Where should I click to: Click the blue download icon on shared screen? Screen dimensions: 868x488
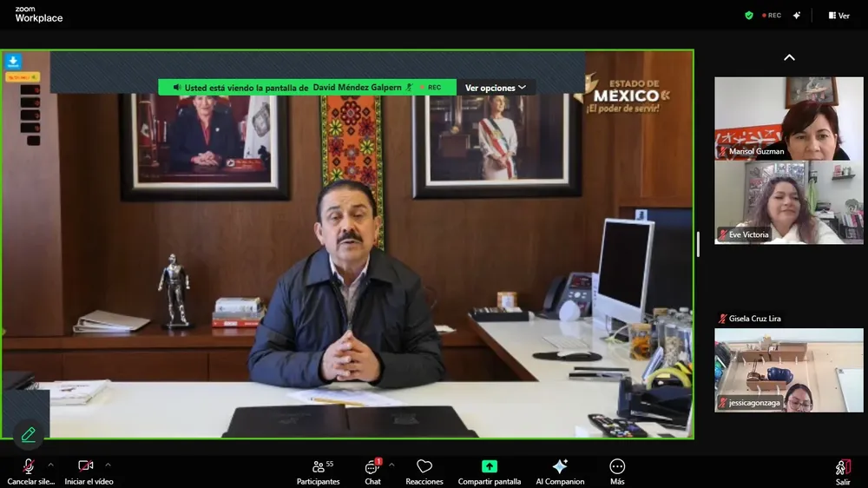pos(13,62)
